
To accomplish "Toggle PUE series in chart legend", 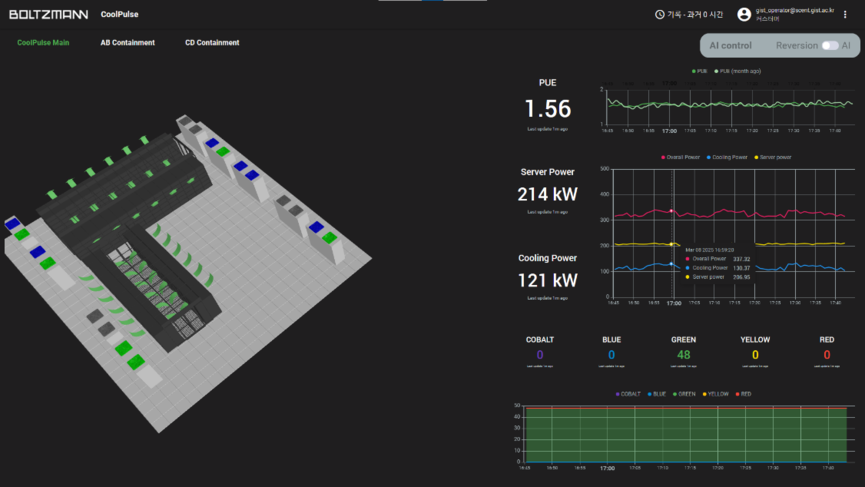I will (x=700, y=72).
